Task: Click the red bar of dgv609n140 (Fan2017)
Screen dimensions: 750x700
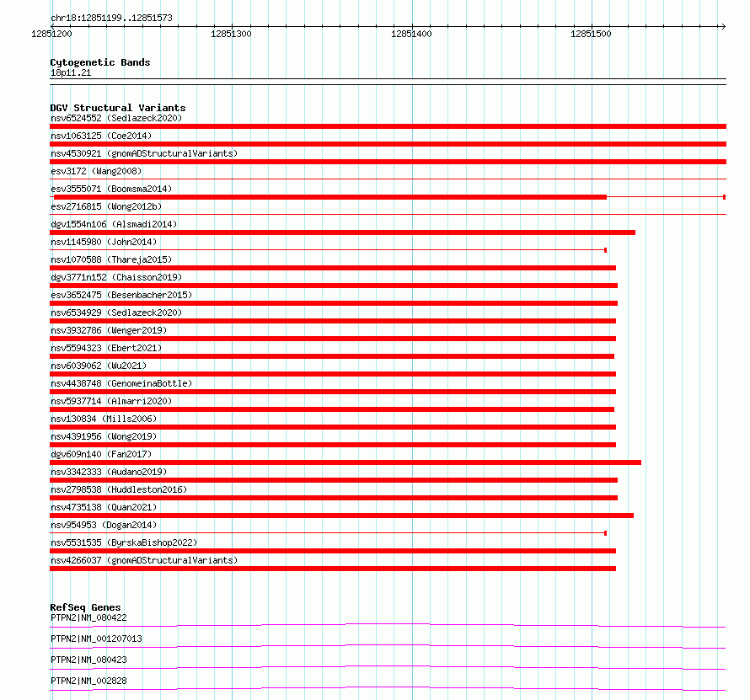Action: pos(346,462)
